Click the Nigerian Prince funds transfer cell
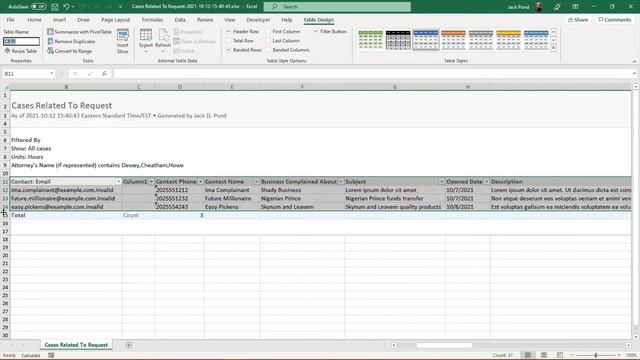Image resolution: width=640 pixels, height=360 pixels. click(395, 198)
